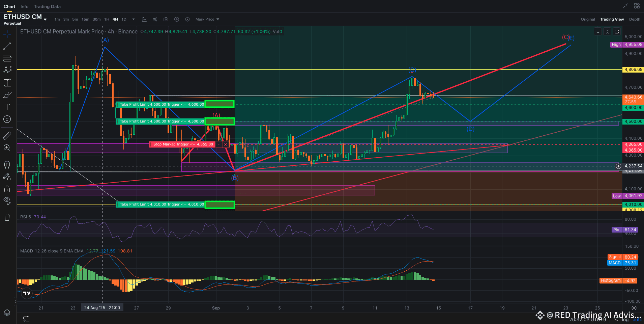Cancel the Stop Market 4,365.00 order
Image resolution: width=644 pixels, height=324 pixels.
226,144
